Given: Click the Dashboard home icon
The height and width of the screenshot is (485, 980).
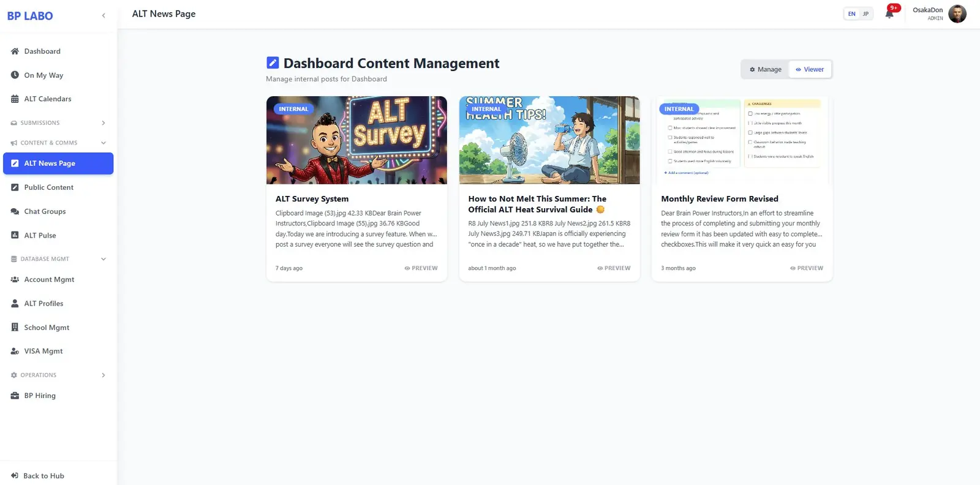Looking at the screenshot, I should coord(15,51).
